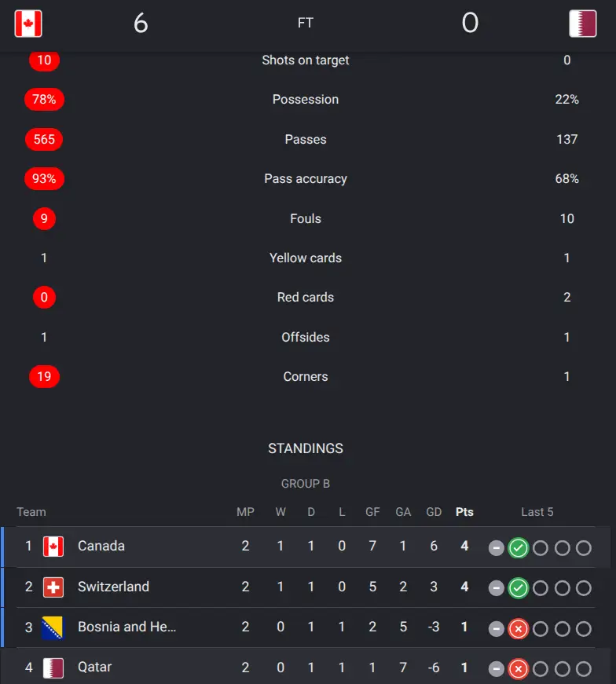Click Qatar's flag icon in the standings table
The height and width of the screenshot is (684, 616).
[x=53, y=668]
